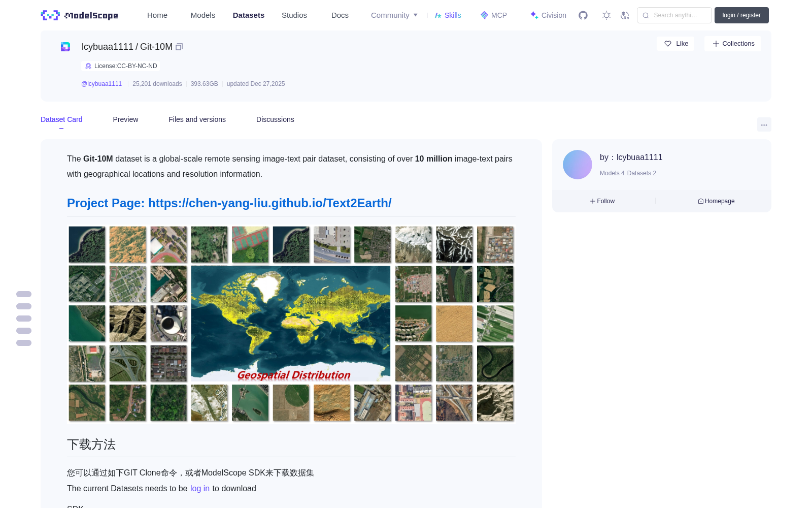
Task: Visit the author's Homepage
Action: [x=716, y=201]
